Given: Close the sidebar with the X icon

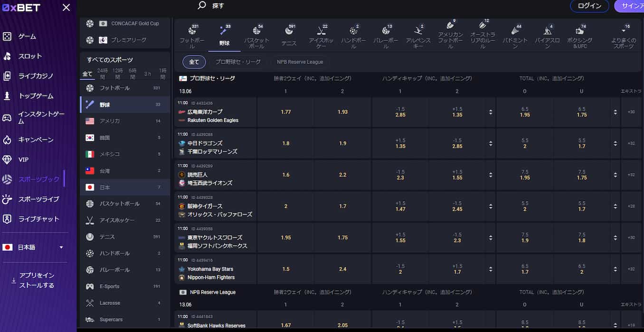Looking at the screenshot, I should coord(66,8).
